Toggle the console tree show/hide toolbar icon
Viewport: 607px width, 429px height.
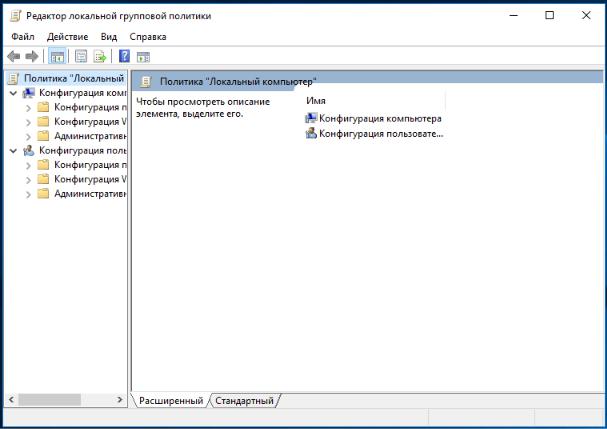[x=57, y=57]
